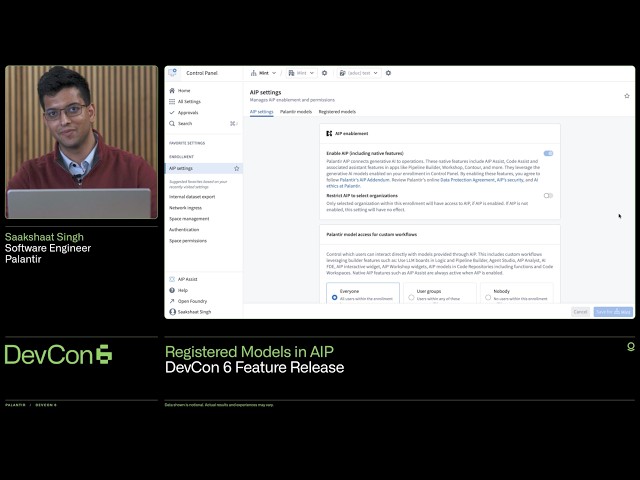The width and height of the screenshot is (640, 480).
Task: Open Network ingress setting
Action: (x=185, y=208)
